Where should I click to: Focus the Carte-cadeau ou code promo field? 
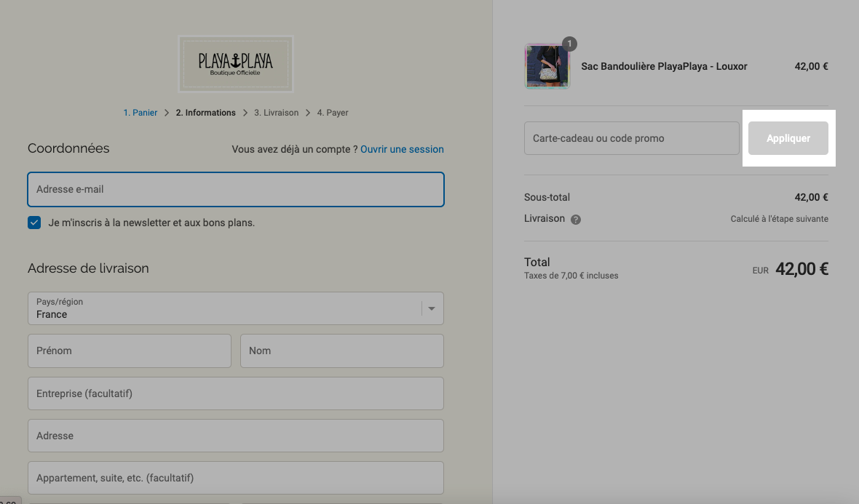(632, 138)
